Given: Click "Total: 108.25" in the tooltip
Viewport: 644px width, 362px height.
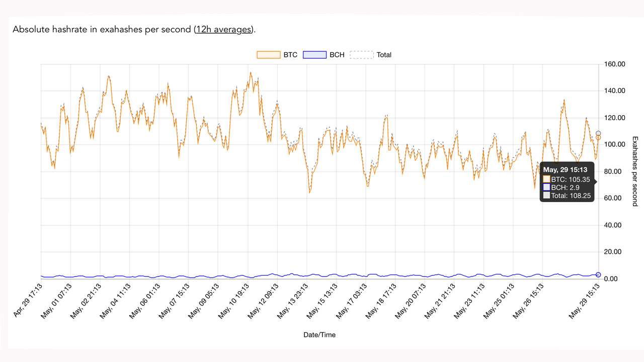Looking at the screenshot, I should pyautogui.click(x=571, y=196).
